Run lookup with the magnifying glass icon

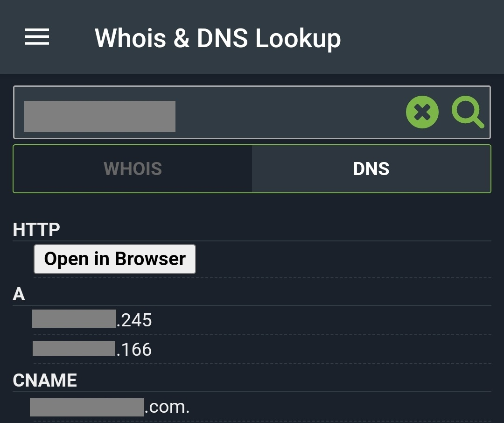point(467,113)
